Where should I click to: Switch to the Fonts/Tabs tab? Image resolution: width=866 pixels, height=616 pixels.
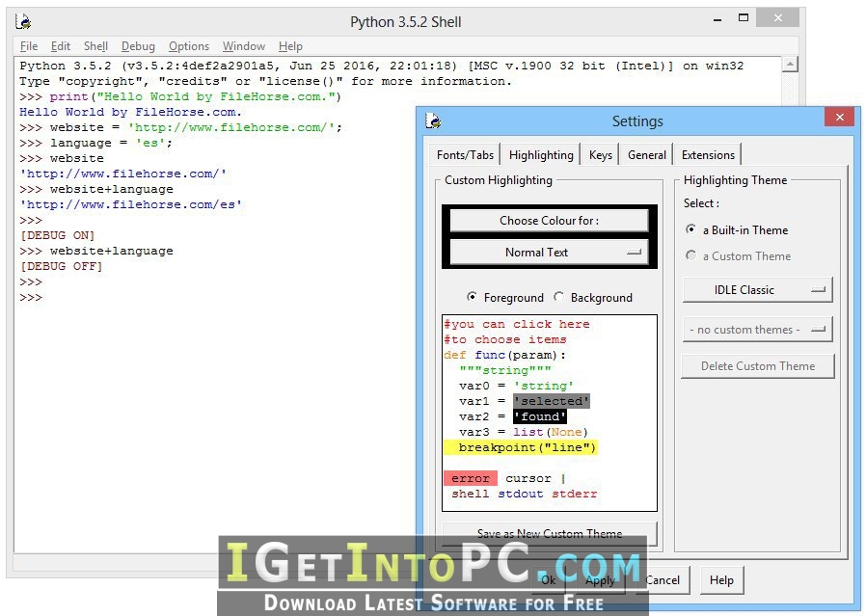tap(465, 155)
